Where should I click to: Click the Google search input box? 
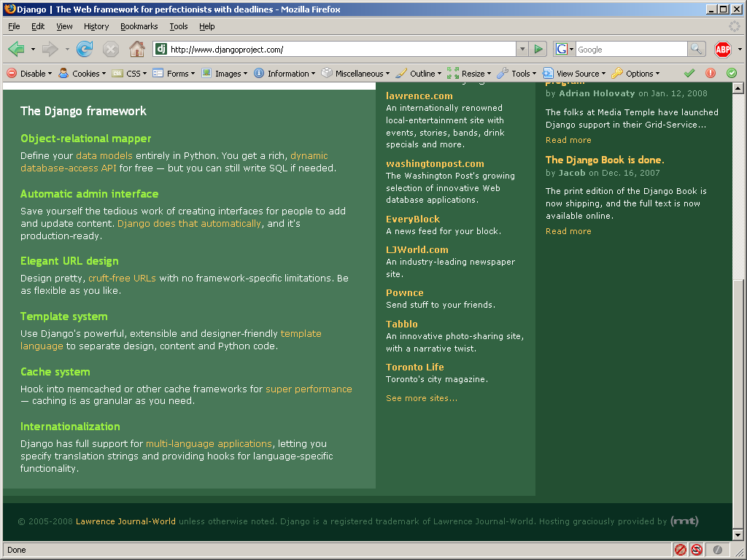pos(631,49)
